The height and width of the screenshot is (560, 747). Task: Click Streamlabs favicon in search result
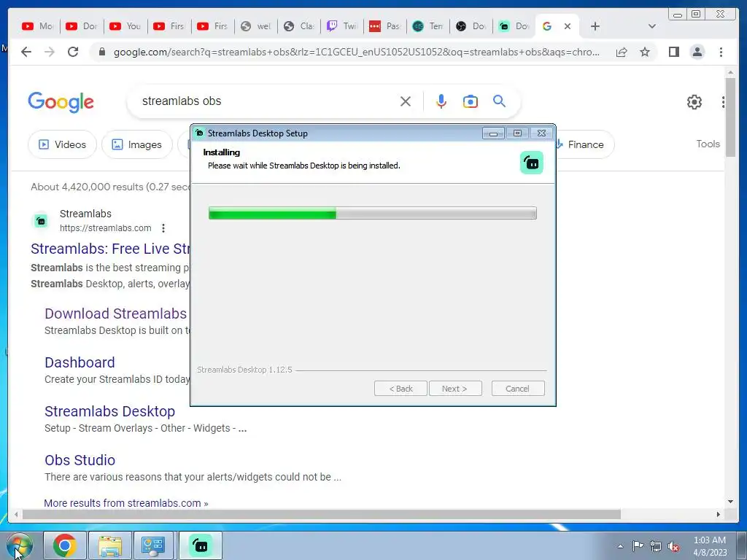41,221
